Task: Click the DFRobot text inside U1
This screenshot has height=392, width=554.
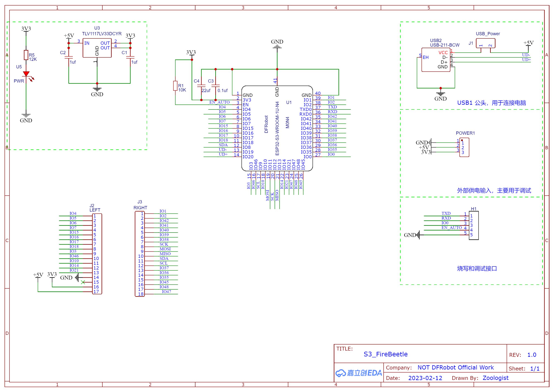Action: 266,124
